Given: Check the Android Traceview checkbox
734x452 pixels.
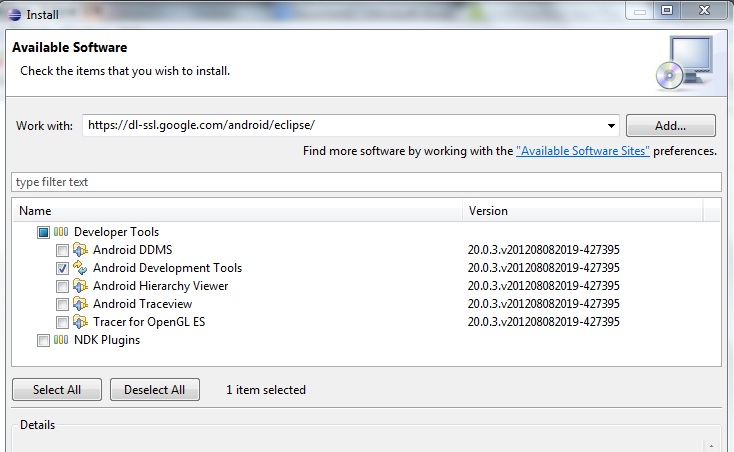Looking at the screenshot, I should pos(62,305).
